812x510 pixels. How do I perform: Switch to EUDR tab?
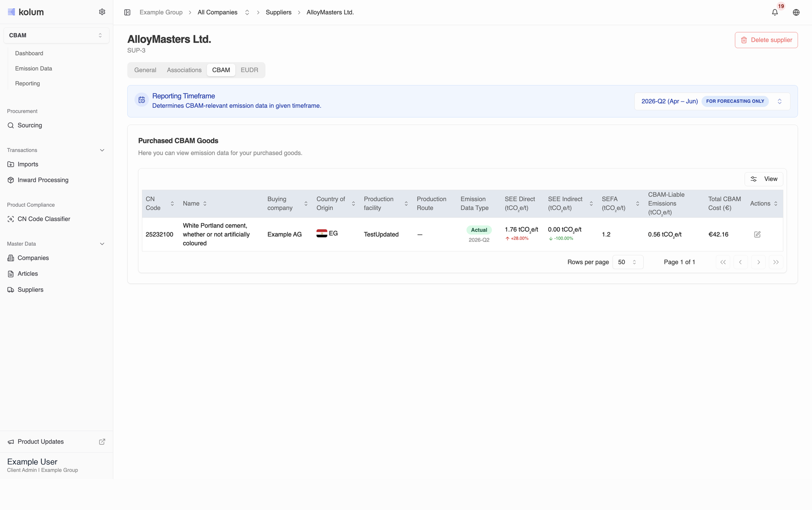[x=249, y=70]
